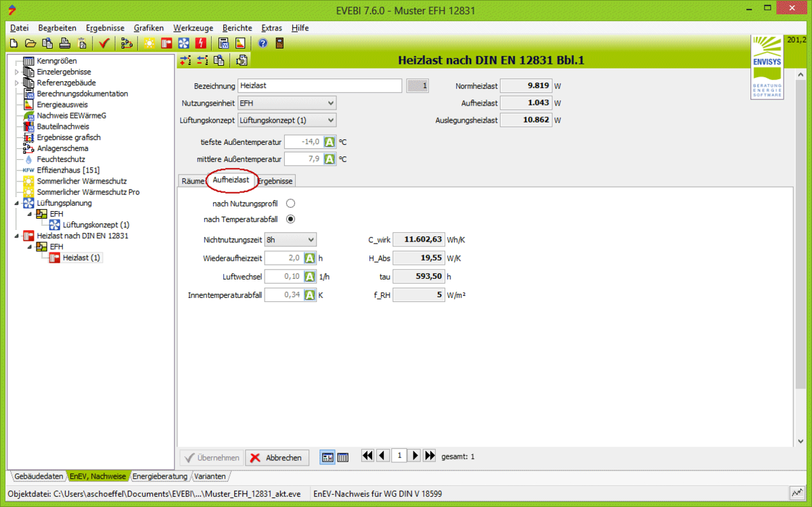Viewport: 812px width, 507px height.
Task: Expand the Einzelergebnisse tree node
Action: pos(18,72)
